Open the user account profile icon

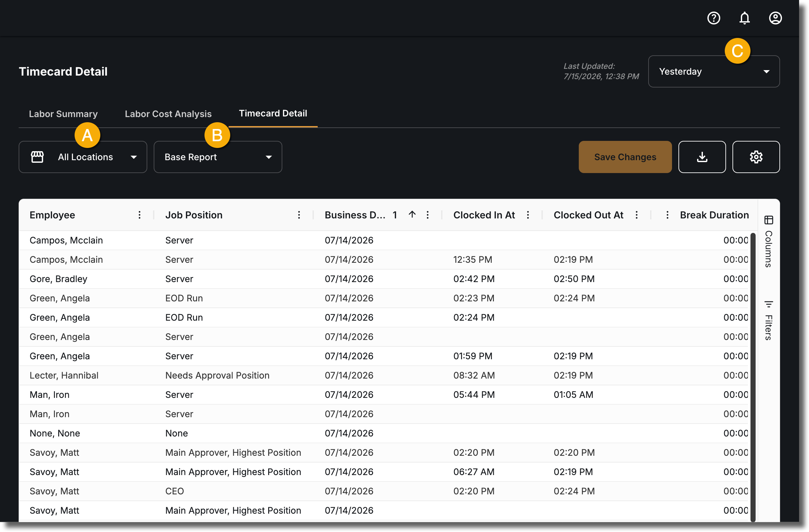(775, 18)
